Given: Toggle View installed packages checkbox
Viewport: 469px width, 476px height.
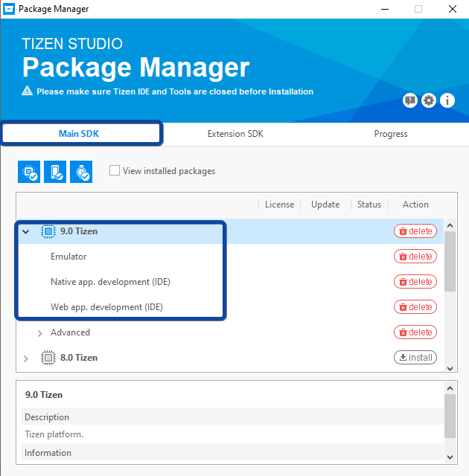Looking at the screenshot, I should (x=115, y=170).
